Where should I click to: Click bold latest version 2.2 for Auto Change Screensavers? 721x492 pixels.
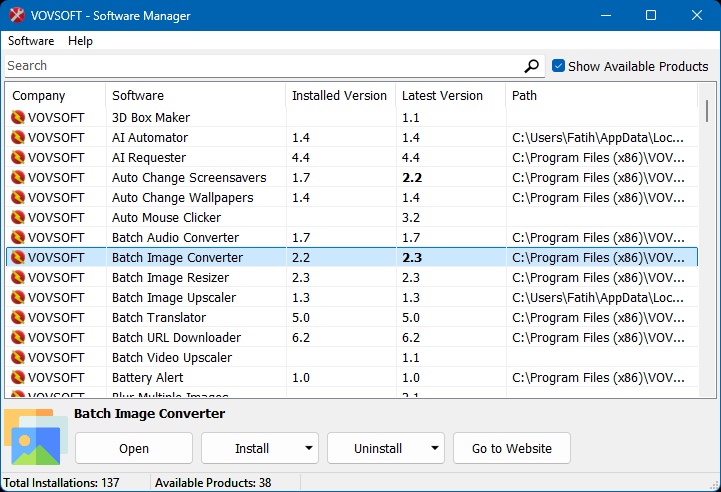tap(412, 177)
